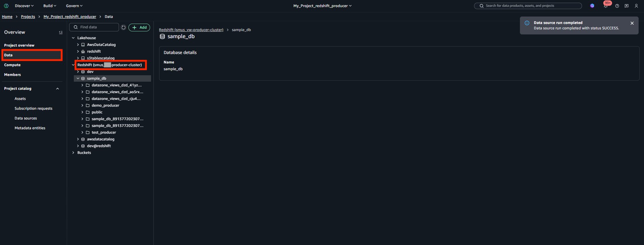Viewport: 644px width, 245px height.
Task: Click the SageMaker Unified Studio logo icon
Action: coord(6,6)
